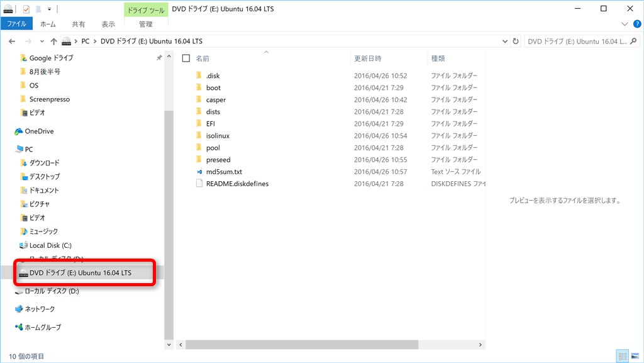Click horizontal scrollbar right arrow
This screenshot has width=644, height=363.
point(480,345)
